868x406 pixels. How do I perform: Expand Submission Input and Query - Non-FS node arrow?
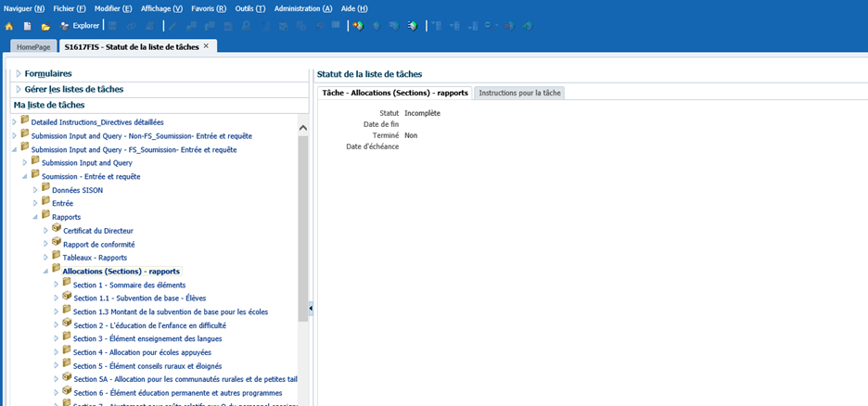click(15, 136)
